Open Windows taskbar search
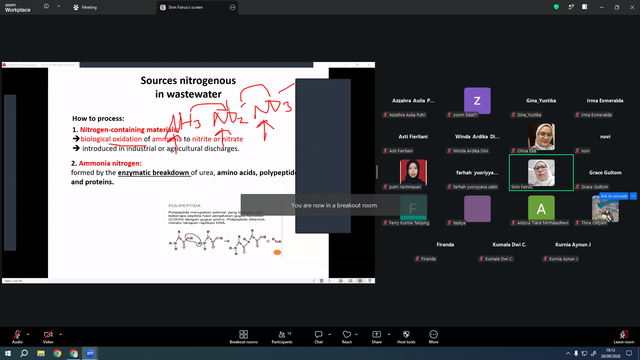Screen dimensions: 640x360 point(24,353)
